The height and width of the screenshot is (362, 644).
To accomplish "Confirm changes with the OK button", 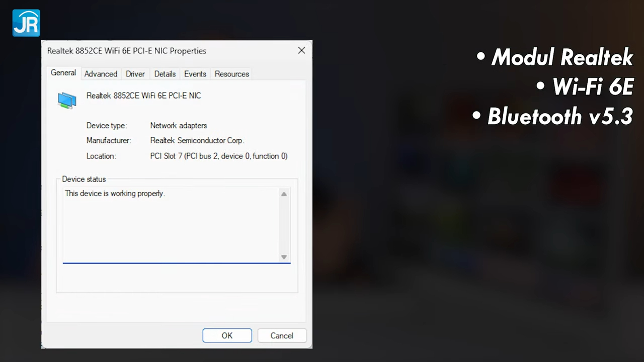I will point(227,335).
